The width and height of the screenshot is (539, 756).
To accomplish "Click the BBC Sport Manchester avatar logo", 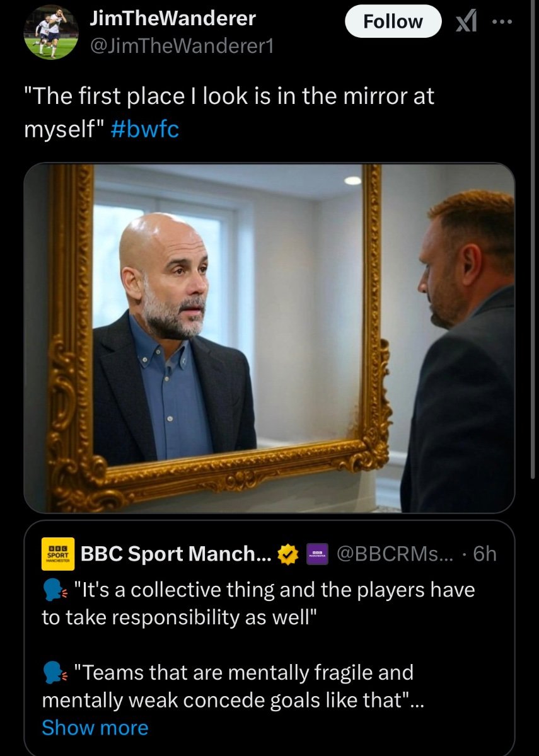I will (58, 554).
